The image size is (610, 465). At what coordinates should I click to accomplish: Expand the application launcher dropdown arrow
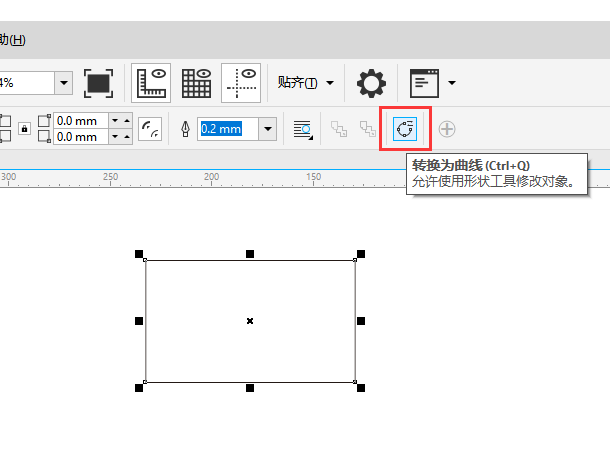click(452, 83)
